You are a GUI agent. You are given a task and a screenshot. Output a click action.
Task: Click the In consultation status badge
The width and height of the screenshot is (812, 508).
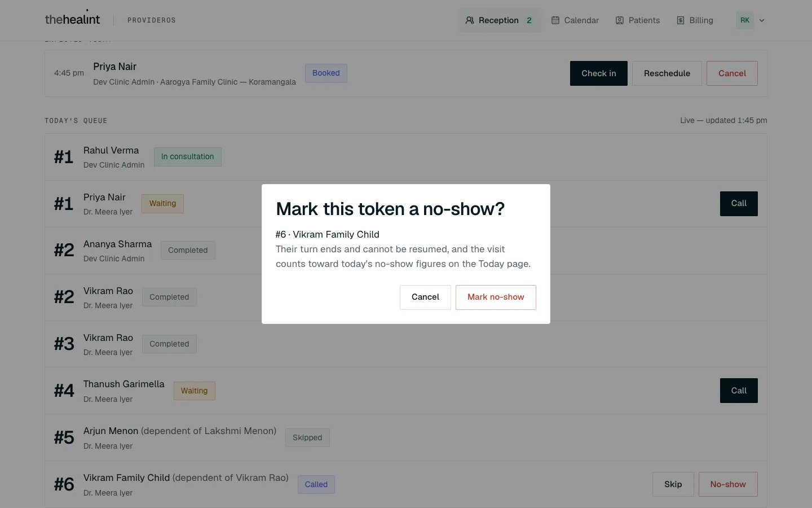[x=188, y=157]
